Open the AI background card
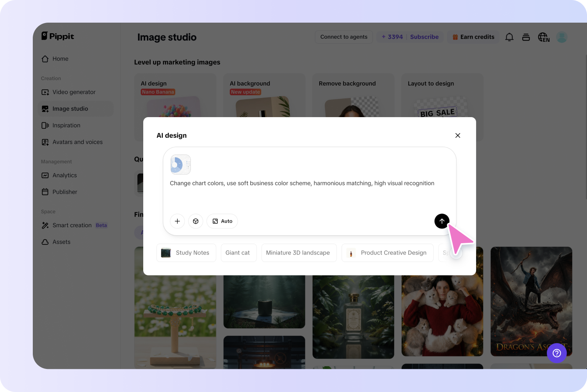Viewport: 587px width, 392px height. [x=264, y=96]
